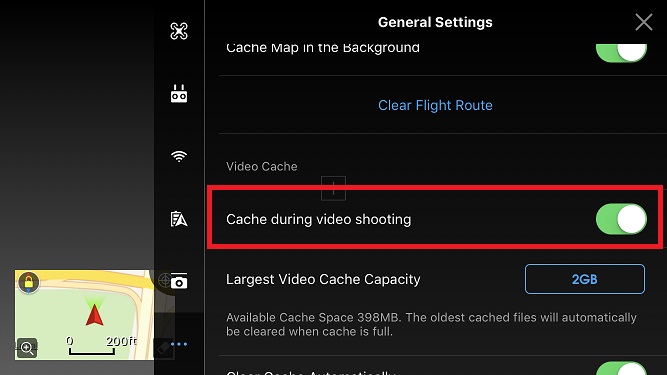Tap the Largest Video Cache Capacity label
The image size is (667, 375).
(323, 279)
